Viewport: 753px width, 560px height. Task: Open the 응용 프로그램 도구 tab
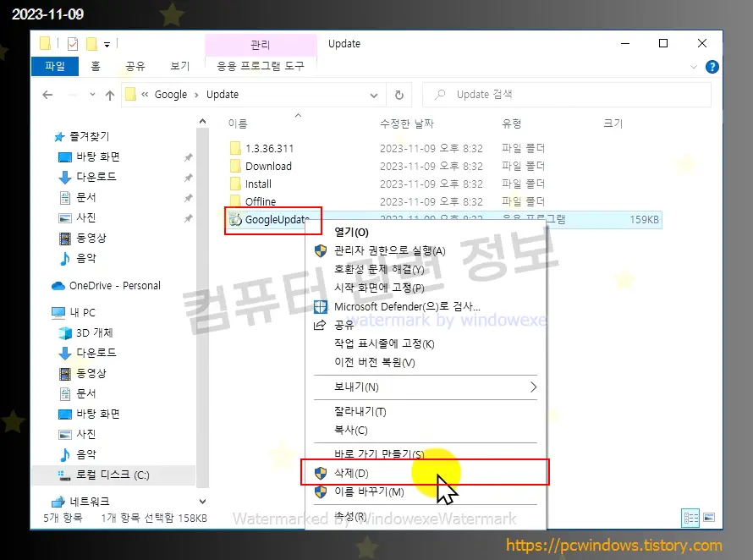pos(261,66)
